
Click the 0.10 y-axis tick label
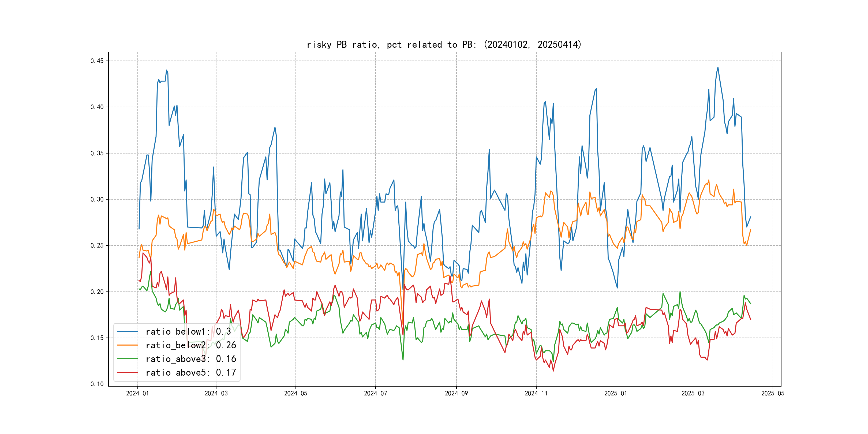click(97, 384)
